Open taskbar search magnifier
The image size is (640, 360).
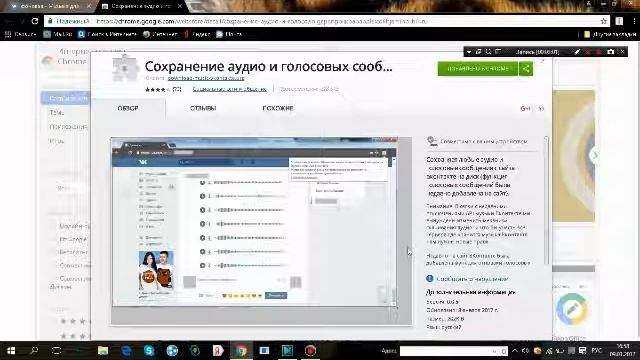(34, 351)
